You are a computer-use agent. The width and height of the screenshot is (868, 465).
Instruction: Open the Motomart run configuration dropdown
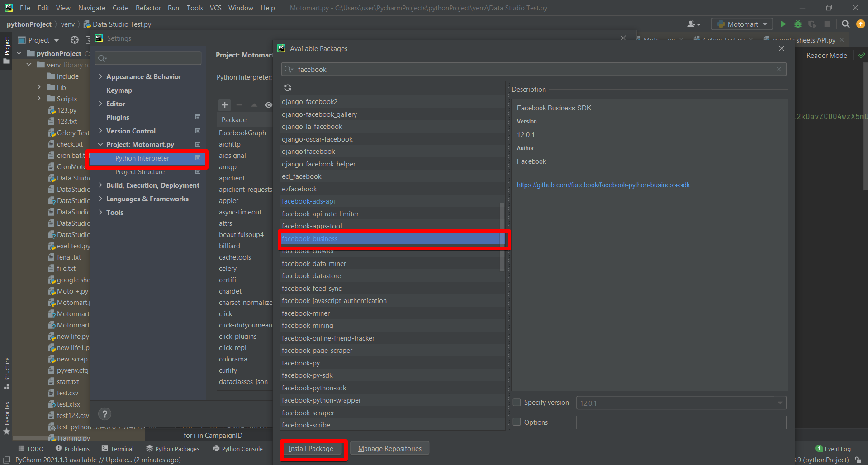pos(742,24)
